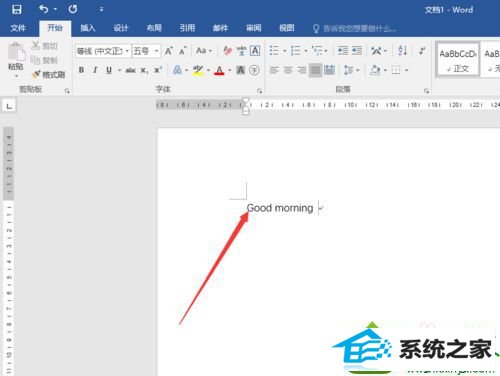This screenshot has width=500, height=376.
Task: Center the text alignment
Action: tap(288, 70)
